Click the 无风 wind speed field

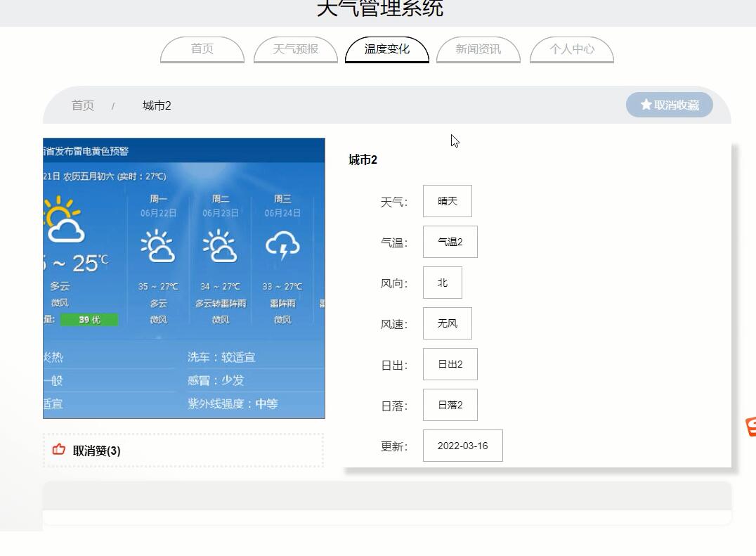tap(447, 323)
